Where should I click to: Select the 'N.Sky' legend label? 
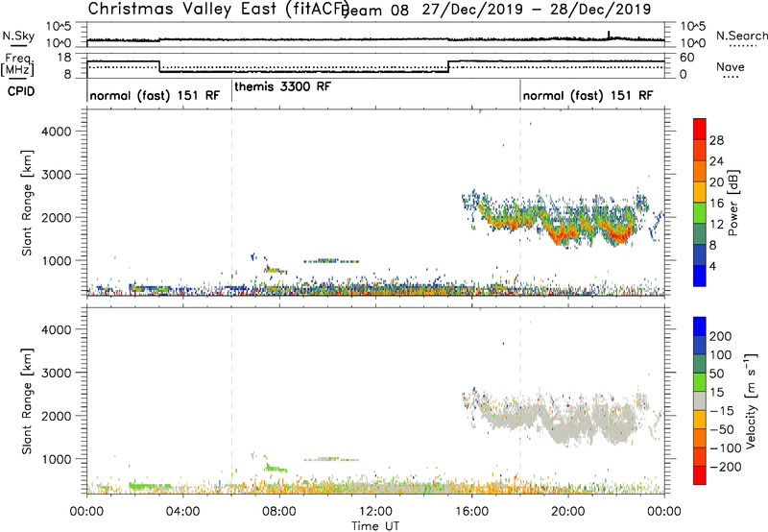point(18,36)
